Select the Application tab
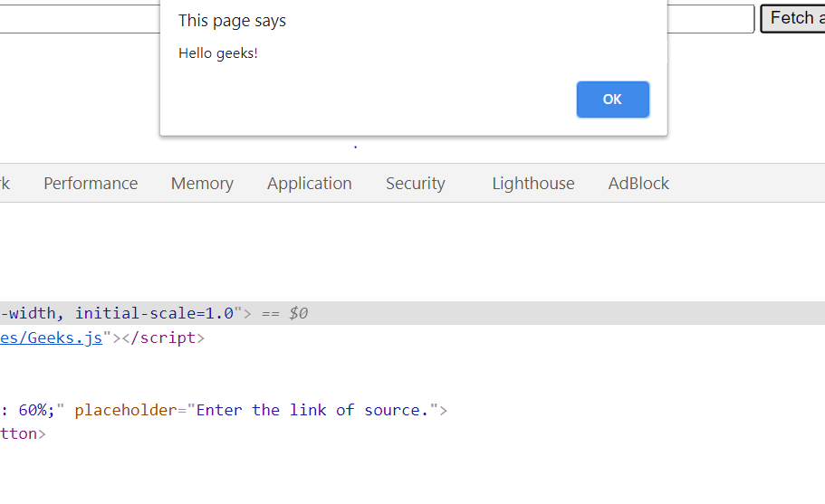The height and width of the screenshot is (504, 825). tap(310, 184)
